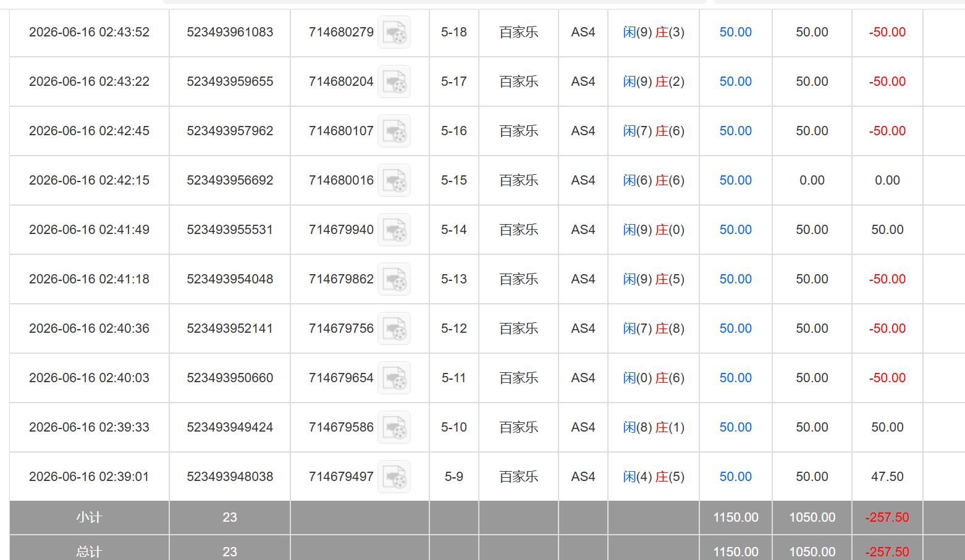Click blue bet amount 50.00 in row 5-10
965x560 pixels.
[735, 427]
